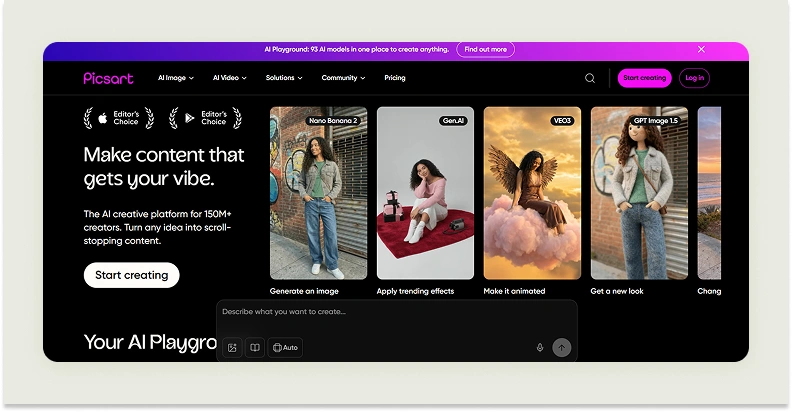Open the prompt library book icon
The height and width of the screenshot is (412, 792).
point(255,347)
